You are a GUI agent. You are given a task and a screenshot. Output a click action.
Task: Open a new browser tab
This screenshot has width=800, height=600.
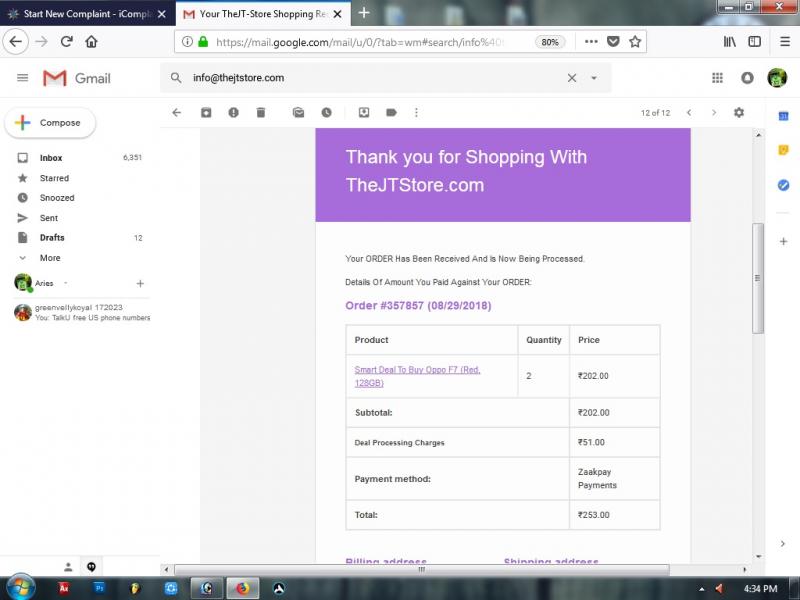364,13
